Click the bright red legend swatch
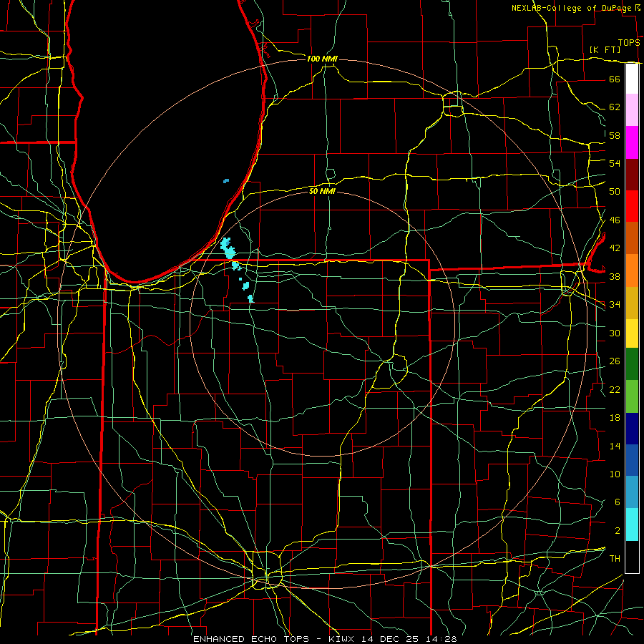644x644 pixels. tap(632, 206)
